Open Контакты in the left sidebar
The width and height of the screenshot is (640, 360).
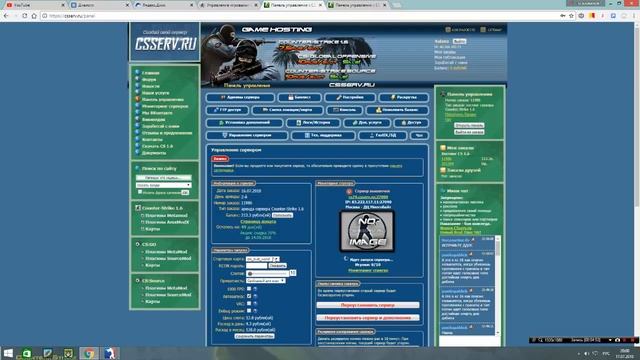click(152, 140)
